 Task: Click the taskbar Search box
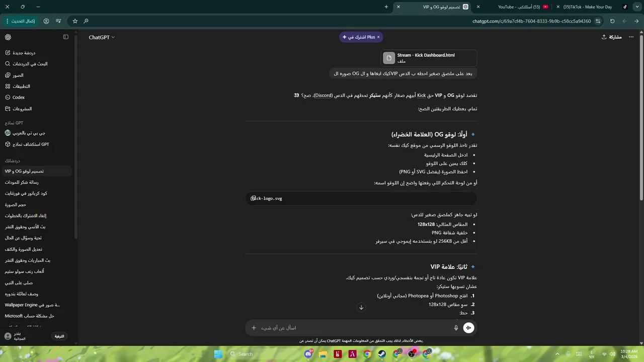[264, 354]
